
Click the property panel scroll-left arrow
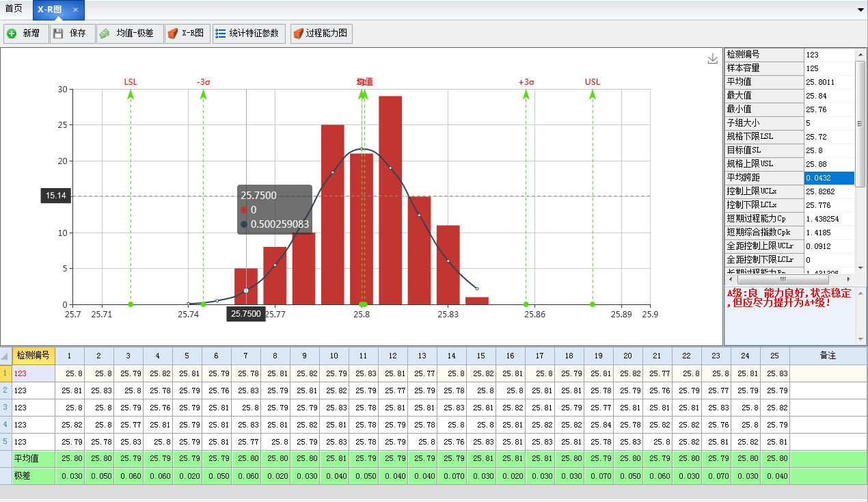coord(729,279)
